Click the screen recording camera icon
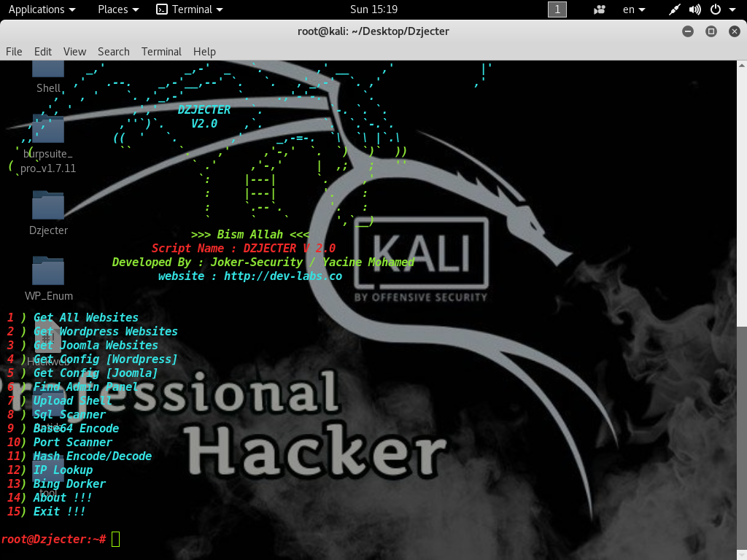 (x=600, y=9)
